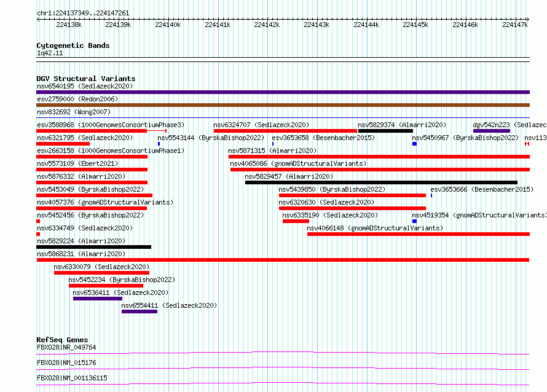
Task: Click esv3653658 (Besenbacher2015) label
Action: tap(323, 138)
